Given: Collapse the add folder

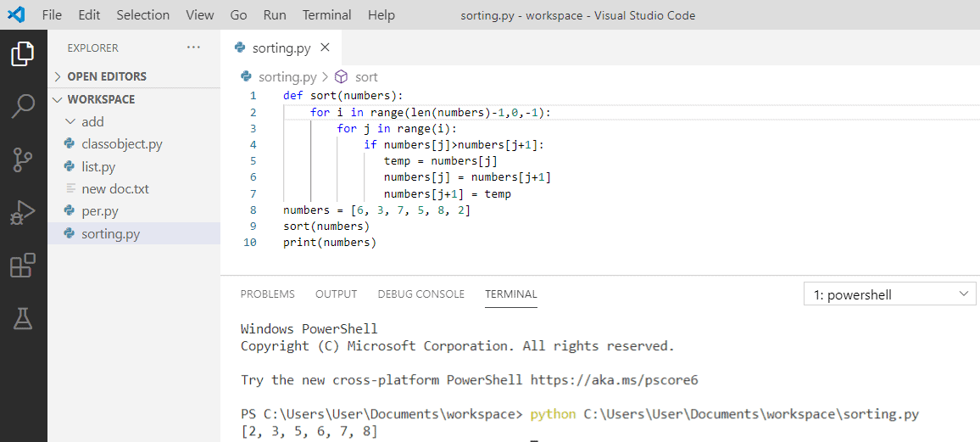Looking at the screenshot, I should (134, 122).
